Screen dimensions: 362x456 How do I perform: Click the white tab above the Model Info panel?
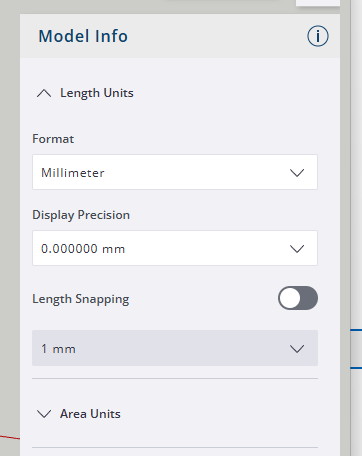[x=318, y=3]
